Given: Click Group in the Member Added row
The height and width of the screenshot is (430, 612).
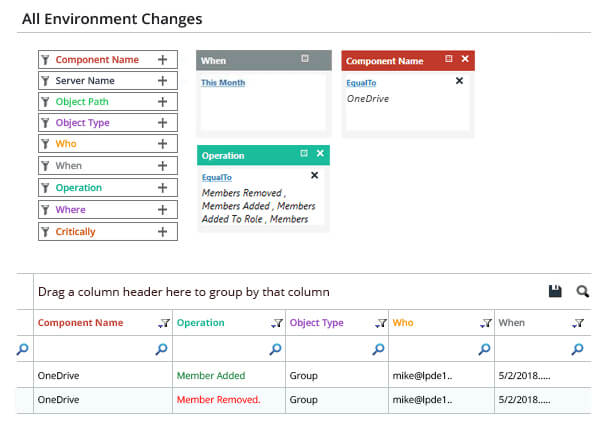Looking at the screenshot, I should [x=303, y=375].
